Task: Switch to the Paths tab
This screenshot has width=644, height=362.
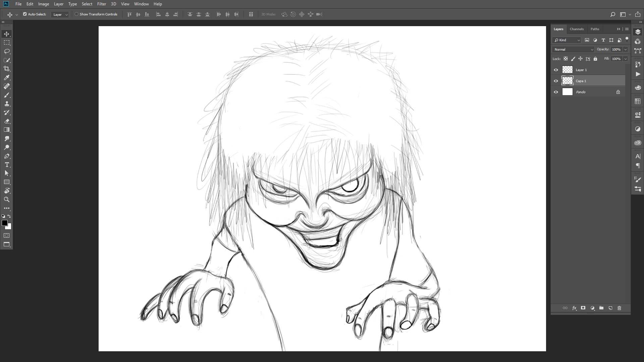Action: (595, 29)
